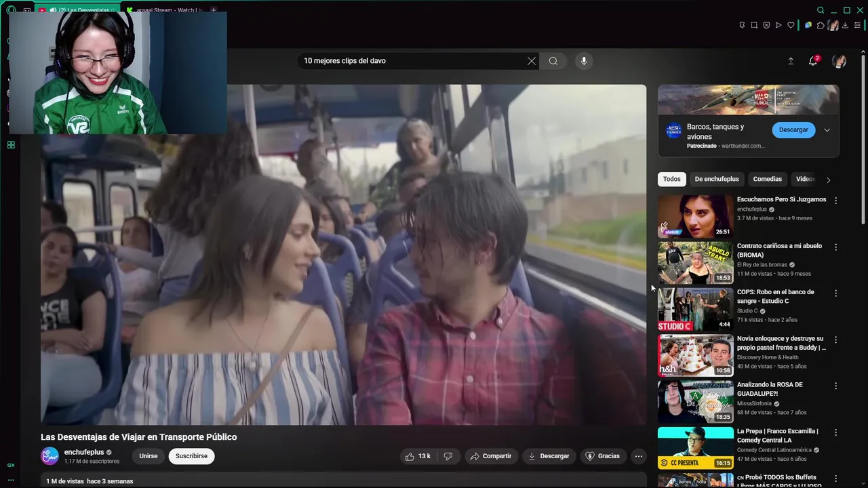This screenshot has width=868, height=488.
Task: Click the Discovery Home & Health channel name
Action: (x=768, y=357)
